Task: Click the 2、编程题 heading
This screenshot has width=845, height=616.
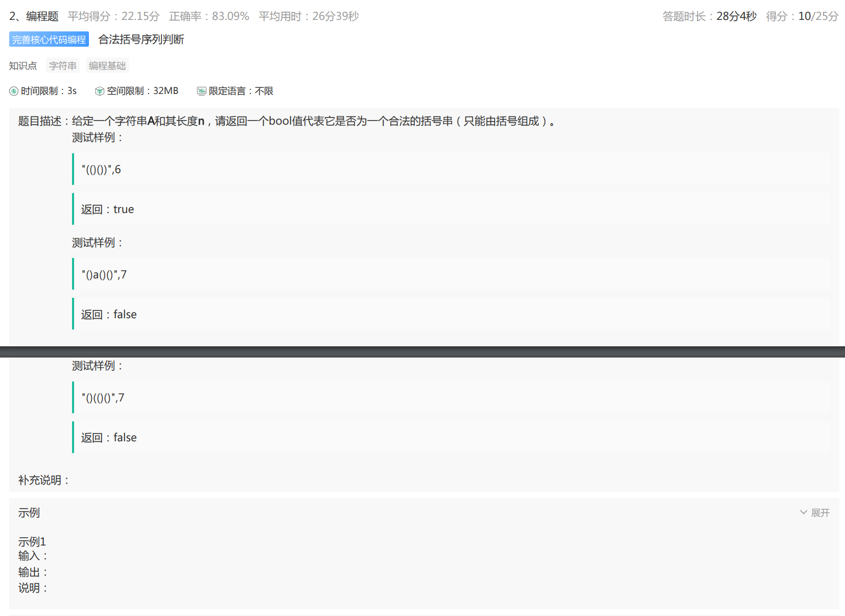Action: click(x=34, y=16)
